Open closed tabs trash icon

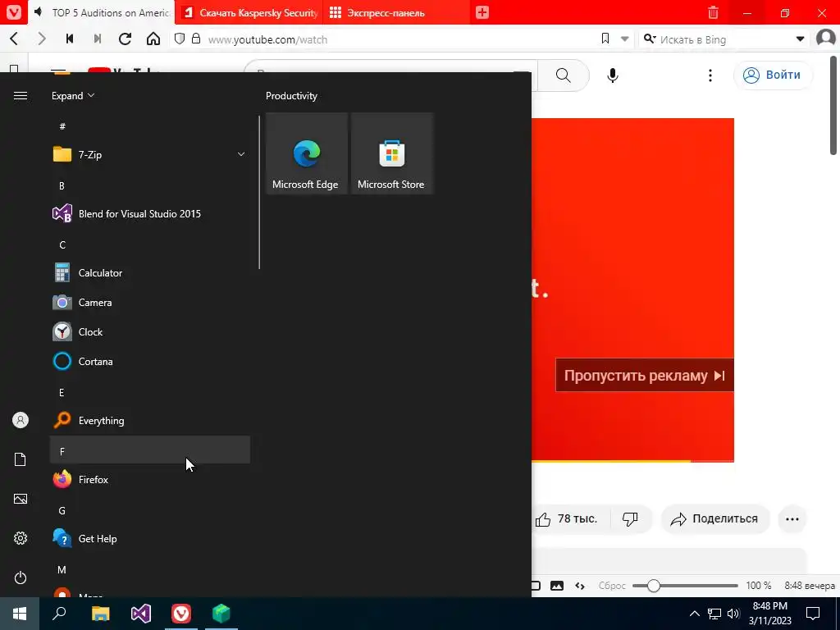click(713, 12)
